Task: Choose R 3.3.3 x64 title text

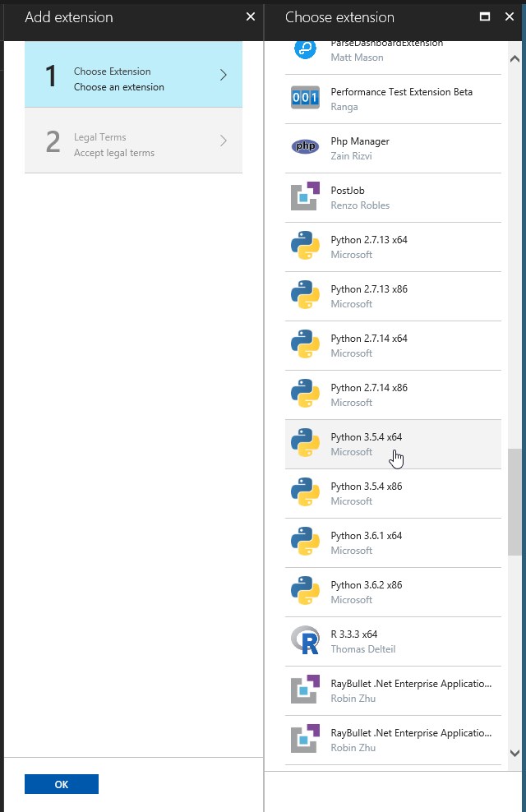Action: 354,634
